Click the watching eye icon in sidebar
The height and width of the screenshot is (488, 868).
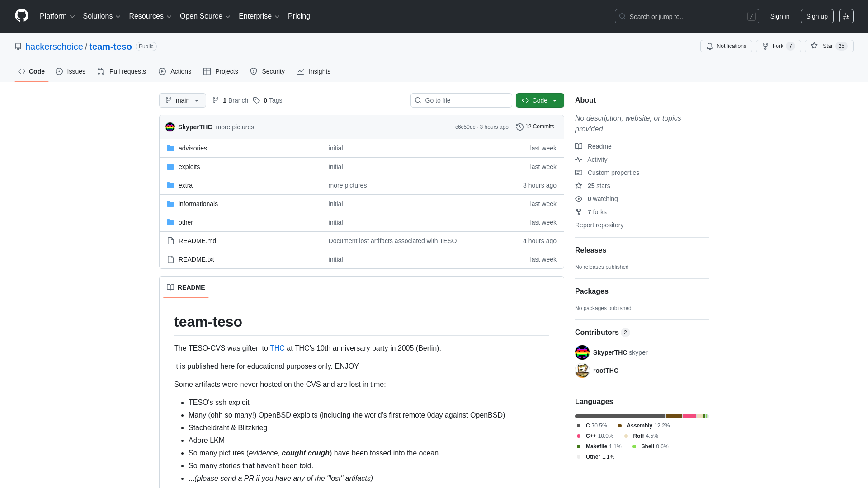pos(579,199)
